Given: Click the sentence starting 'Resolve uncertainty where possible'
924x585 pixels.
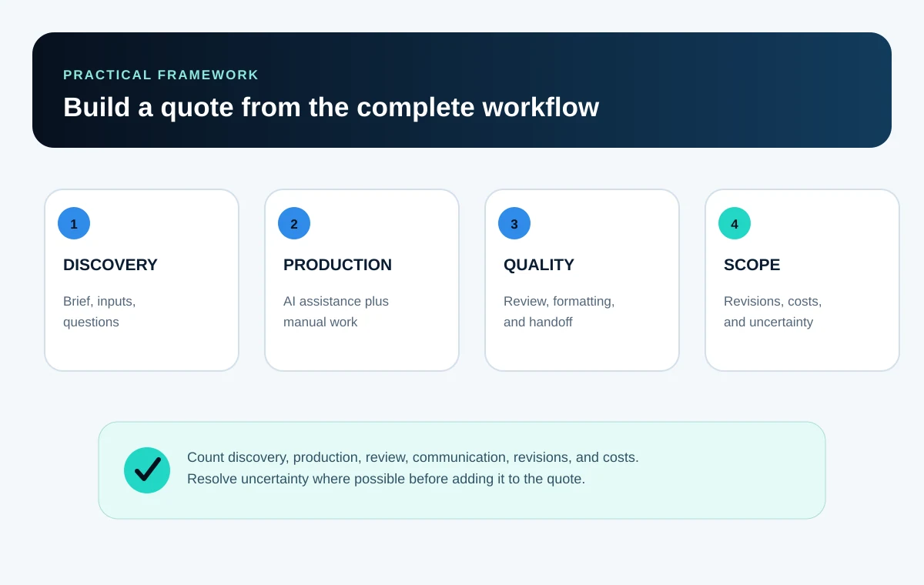Looking at the screenshot, I should [x=386, y=479].
